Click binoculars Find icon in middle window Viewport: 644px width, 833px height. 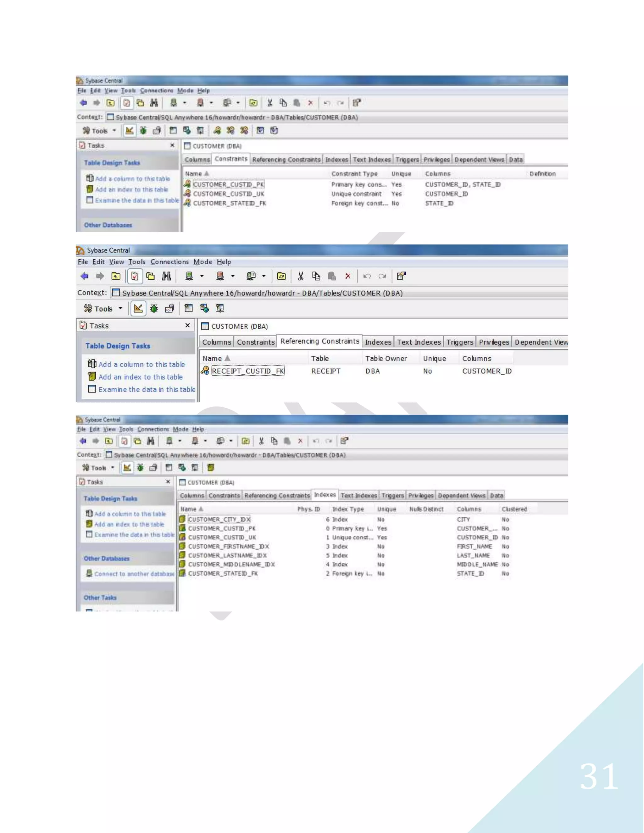pyautogui.click(x=166, y=276)
